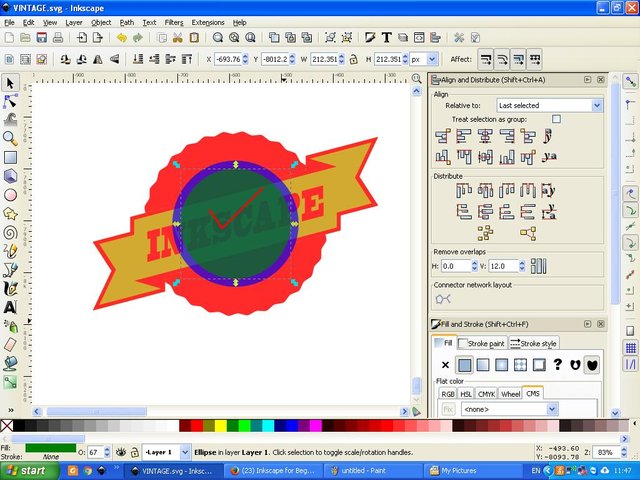Choose Linear gradient fill type
The height and width of the screenshot is (480, 640).
click(x=483, y=365)
